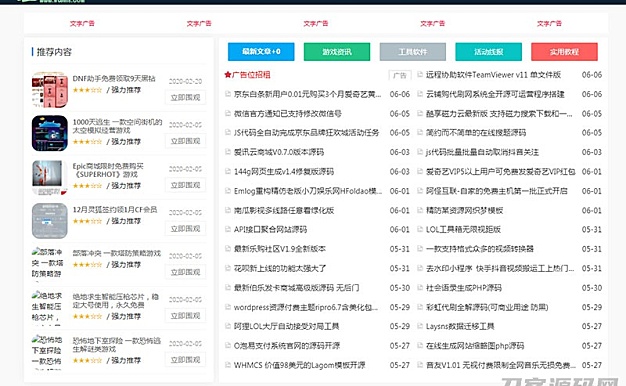Viewport: 626px width, 386px height.
Task: Click 立即围观 for DNF助手 item
Action: point(186,97)
